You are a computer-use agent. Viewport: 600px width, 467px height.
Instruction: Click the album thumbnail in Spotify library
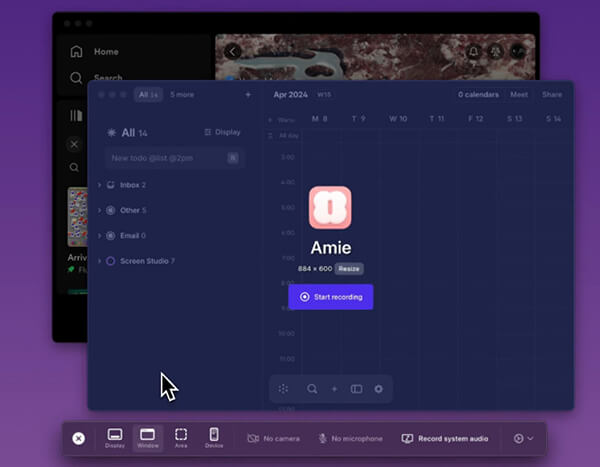(78, 217)
